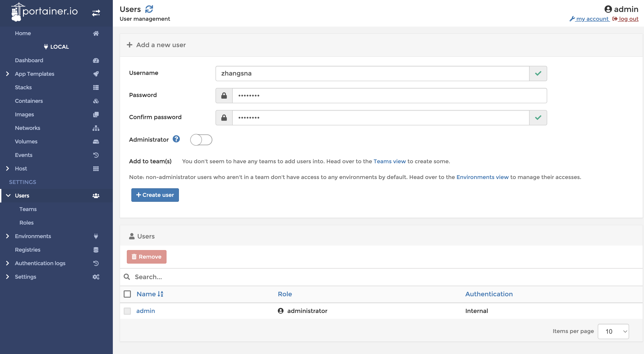This screenshot has width=644, height=354.
Task: Collapse the Users menu chevron
Action: coord(8,196)
